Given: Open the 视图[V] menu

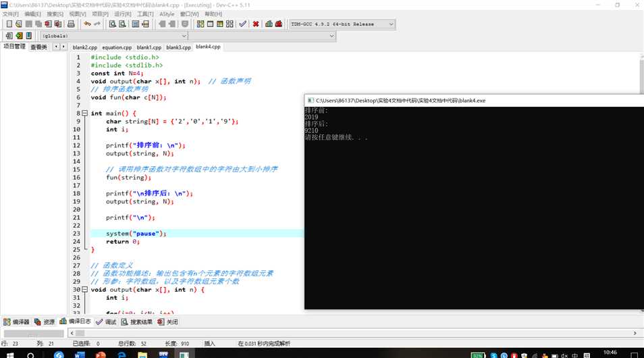Looking at the screenshot, I should click(x=78, y=14).
